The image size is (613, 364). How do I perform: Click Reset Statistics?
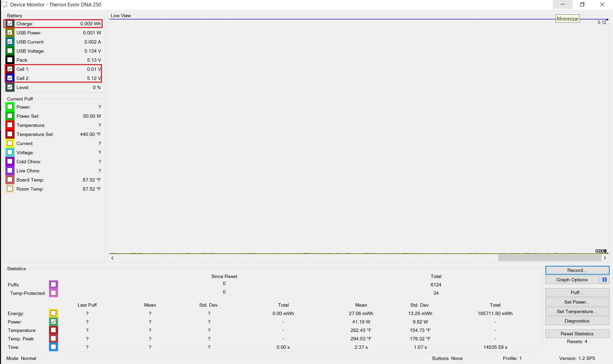click(577, 334)
